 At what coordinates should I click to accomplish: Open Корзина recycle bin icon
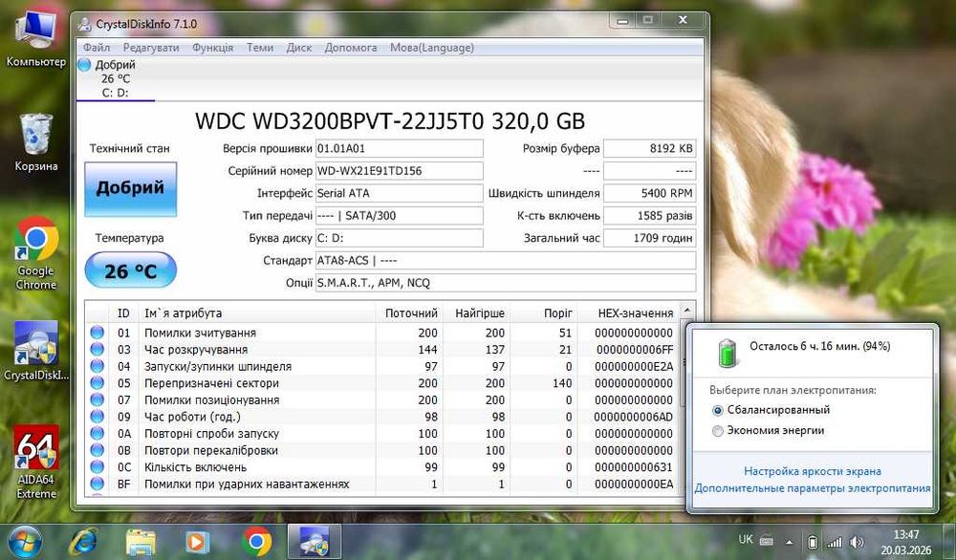coord(36,142)
